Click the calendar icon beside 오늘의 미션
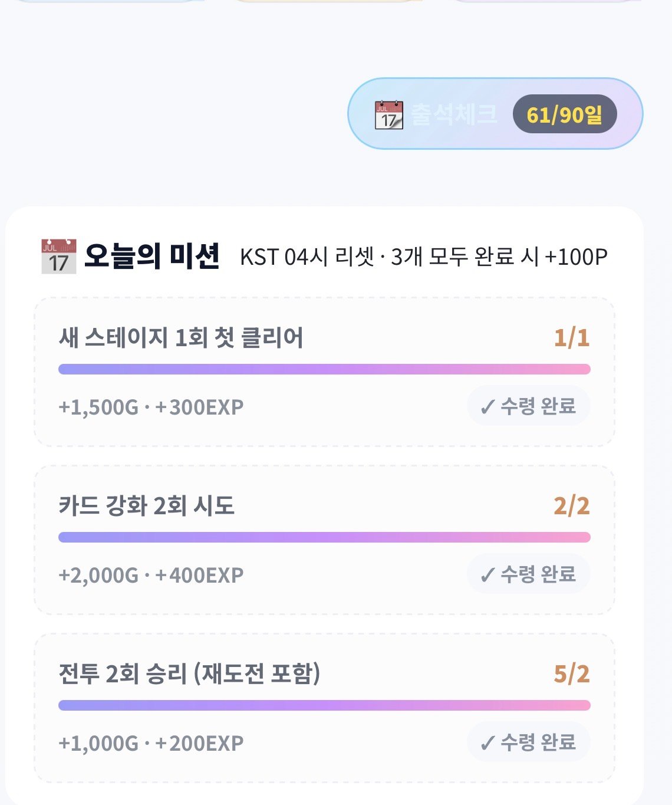The width and height of the screenshot is (672, 805). (x=59, y=256)
